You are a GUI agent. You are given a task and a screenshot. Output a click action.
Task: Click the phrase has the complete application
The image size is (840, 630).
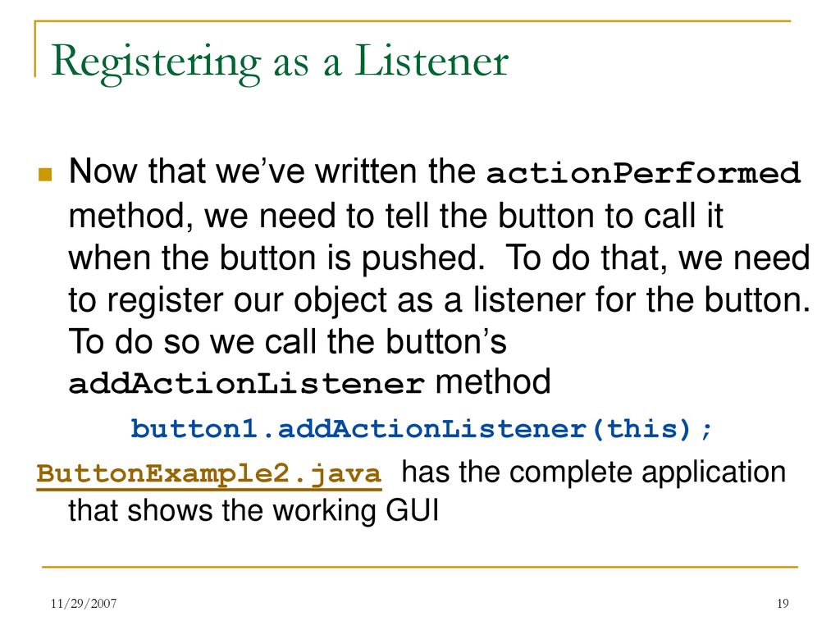coord(594,473)
